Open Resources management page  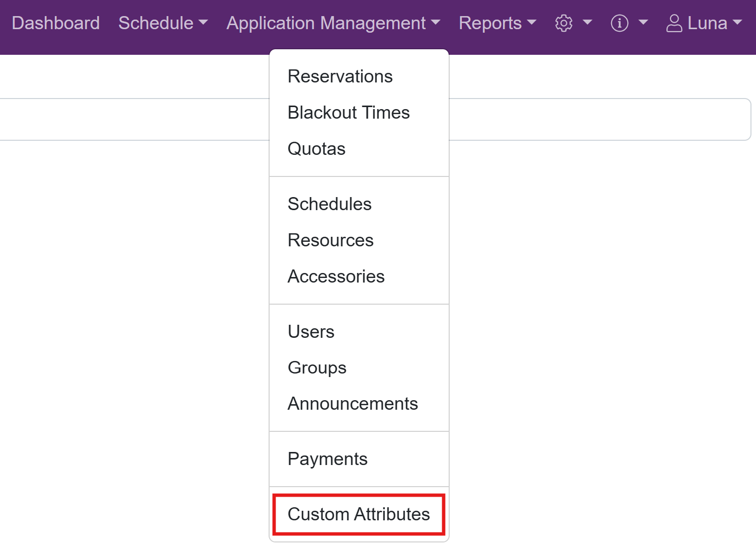(330, 240)
